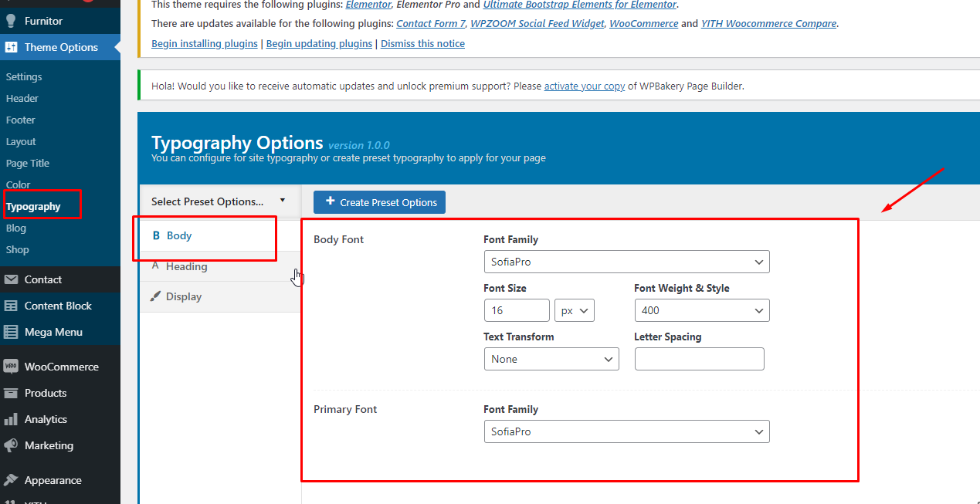Open Content Block menu
This screenshot has height=504, width=980.
tap(60, 306)
